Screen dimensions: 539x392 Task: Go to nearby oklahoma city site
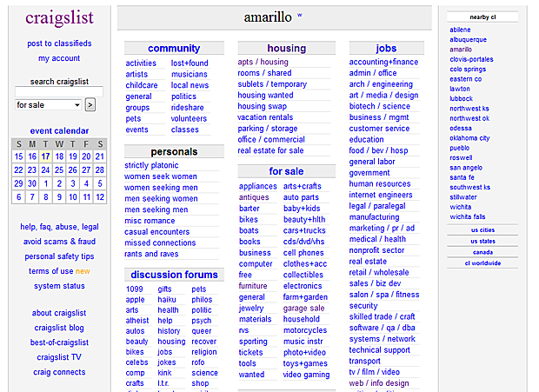coord(469,138)
